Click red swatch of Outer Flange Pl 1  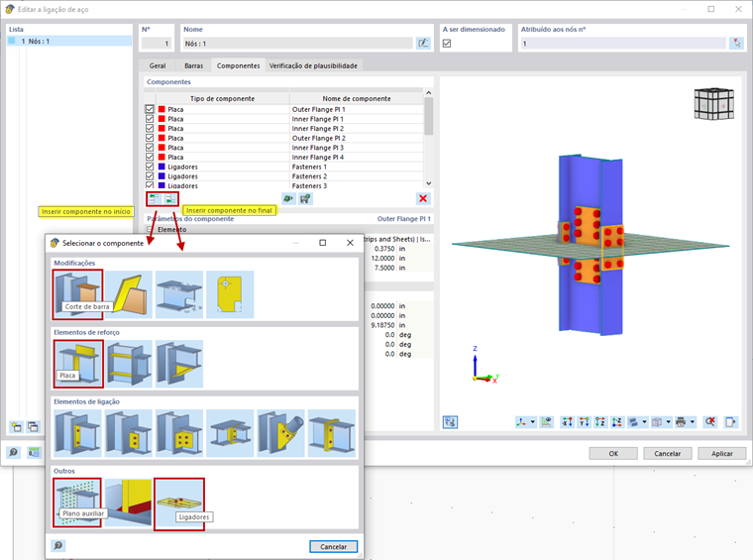[161, 109]
